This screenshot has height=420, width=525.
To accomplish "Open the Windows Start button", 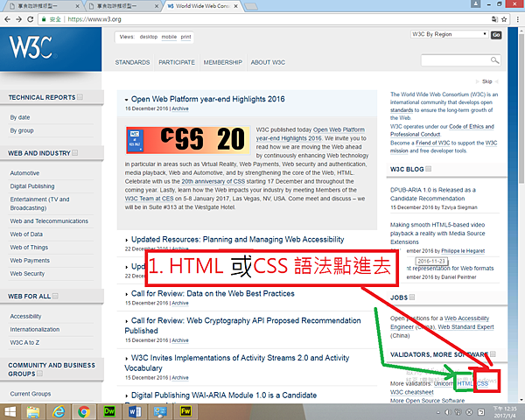I will pos(10,411).
